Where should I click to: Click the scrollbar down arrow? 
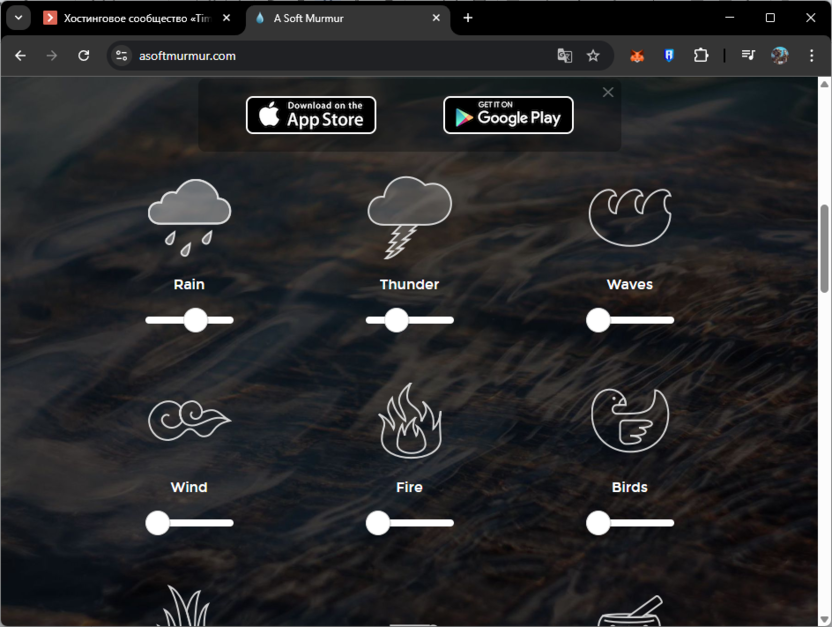coord(824,620)
